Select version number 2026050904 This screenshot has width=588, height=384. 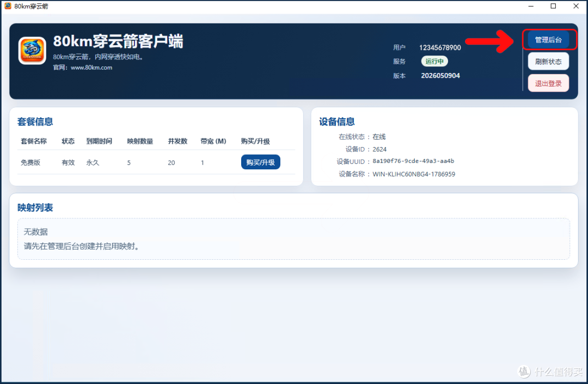coord(440,76)
